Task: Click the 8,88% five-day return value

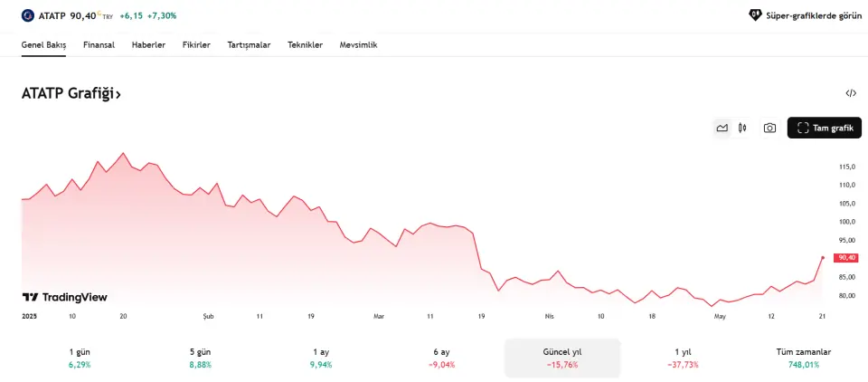Action: click(x=200, y=365)
